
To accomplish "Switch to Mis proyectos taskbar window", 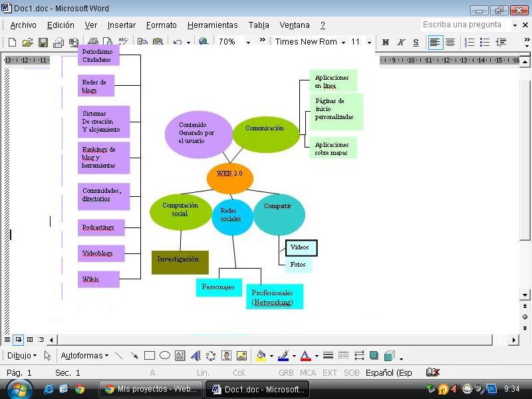I will (150, 389).
